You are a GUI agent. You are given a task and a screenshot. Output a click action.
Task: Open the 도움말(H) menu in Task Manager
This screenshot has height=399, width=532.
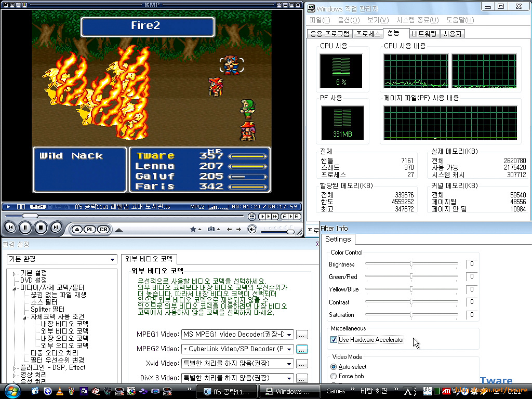tap(460, 20)
